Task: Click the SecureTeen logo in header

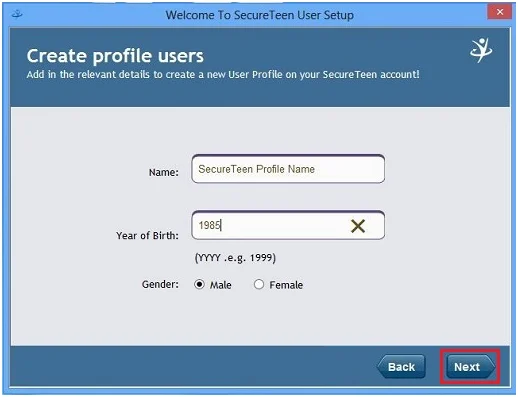Action: pyautogui.click(x=481, y=50)
